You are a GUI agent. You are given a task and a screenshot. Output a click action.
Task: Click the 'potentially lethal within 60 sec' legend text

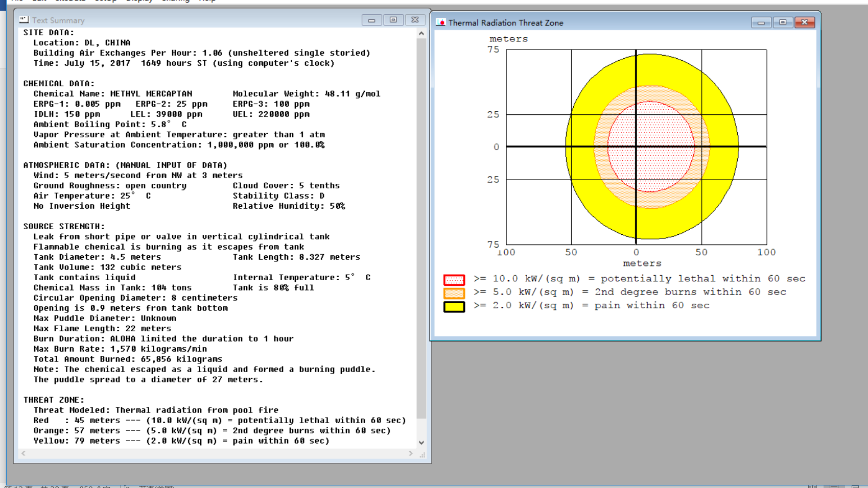[x=703, y=279]
